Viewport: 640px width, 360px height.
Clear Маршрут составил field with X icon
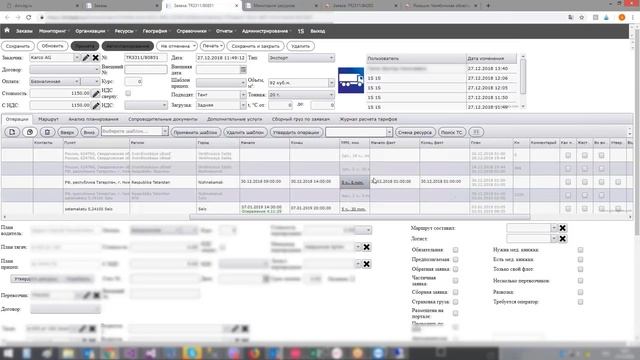pos(562,228)
